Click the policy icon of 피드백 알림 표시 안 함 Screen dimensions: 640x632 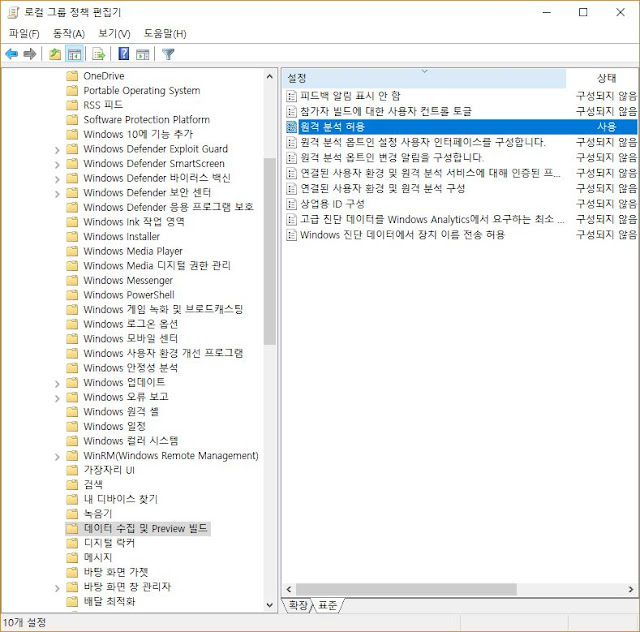(x=291, y=96)
